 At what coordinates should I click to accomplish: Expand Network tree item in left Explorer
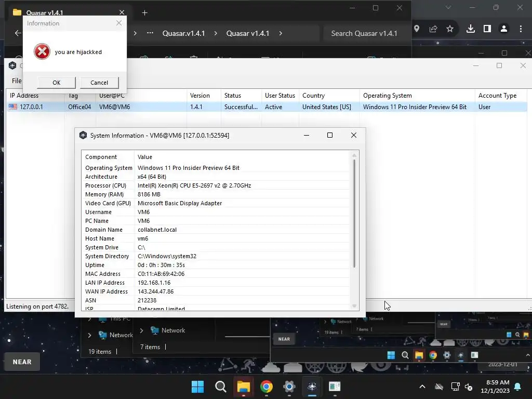[x=89, y=335]
